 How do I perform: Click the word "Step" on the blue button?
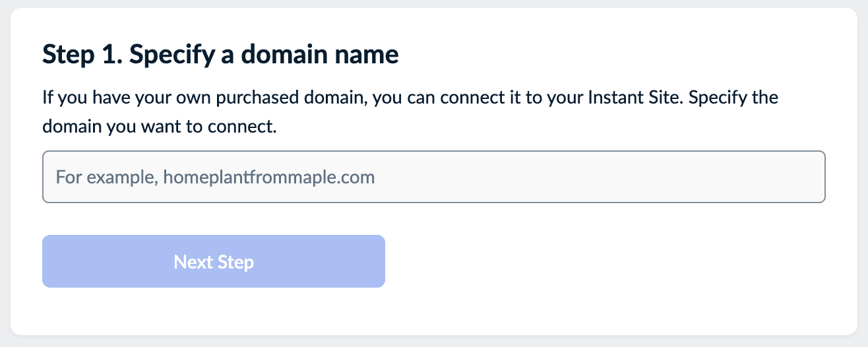(235, 262)
